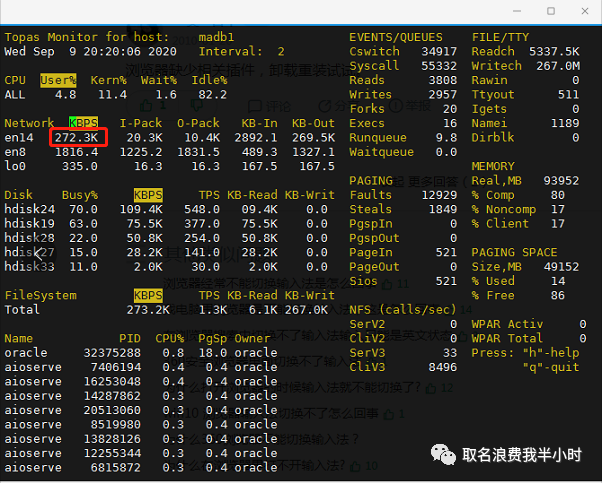This screenshot has height=483, width=602.
Task: Select the Reads value 3808
Action: 443,80
